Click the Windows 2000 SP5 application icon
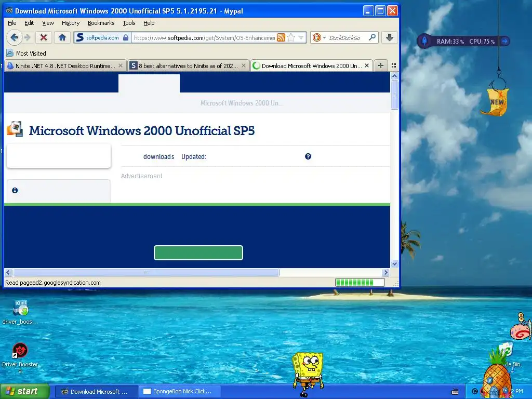 15,129
